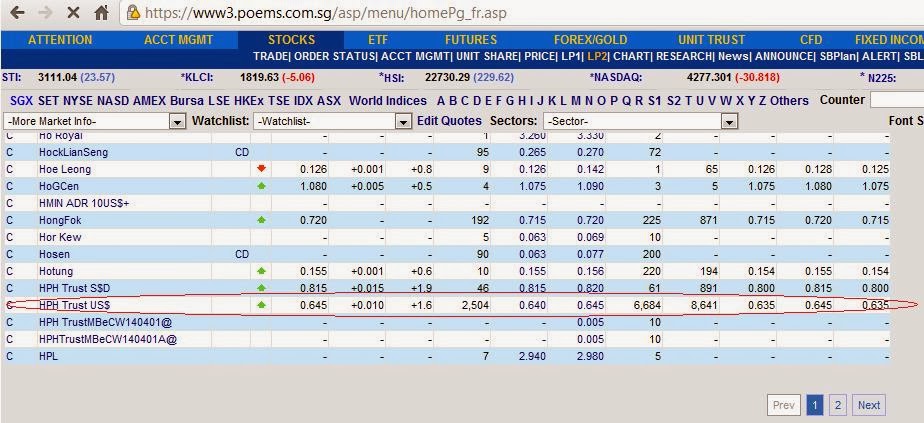Select the STOCKS tab
The height and width of the screenshot is (423, 924).
click(x=291, y=40)
